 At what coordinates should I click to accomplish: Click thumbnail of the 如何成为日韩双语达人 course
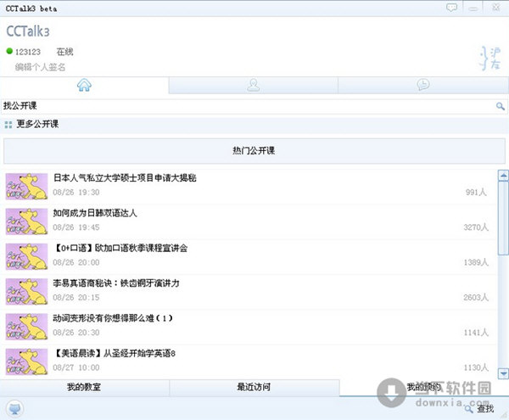pos(26,221)
